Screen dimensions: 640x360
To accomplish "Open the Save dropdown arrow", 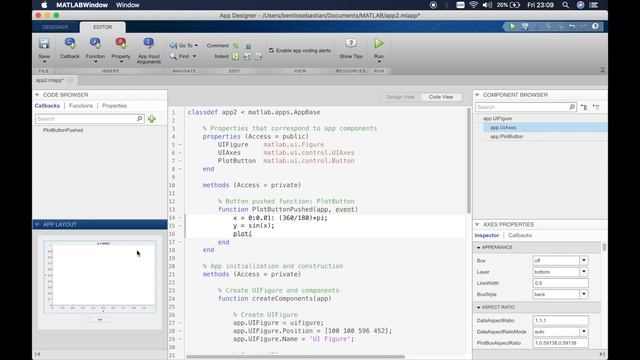I will (x=44, y=62).
